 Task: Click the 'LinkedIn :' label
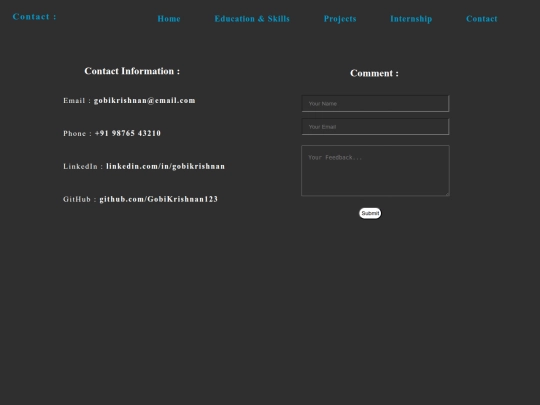[83, 166]
